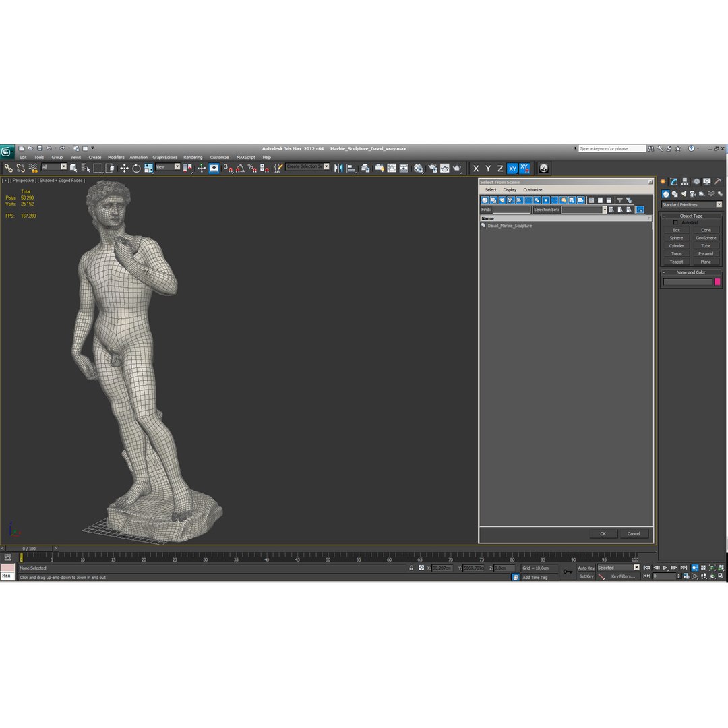This screenshot has width=728, height=728.
Task: Collapse the Name and Color rollout
Action: coord(691,272)
